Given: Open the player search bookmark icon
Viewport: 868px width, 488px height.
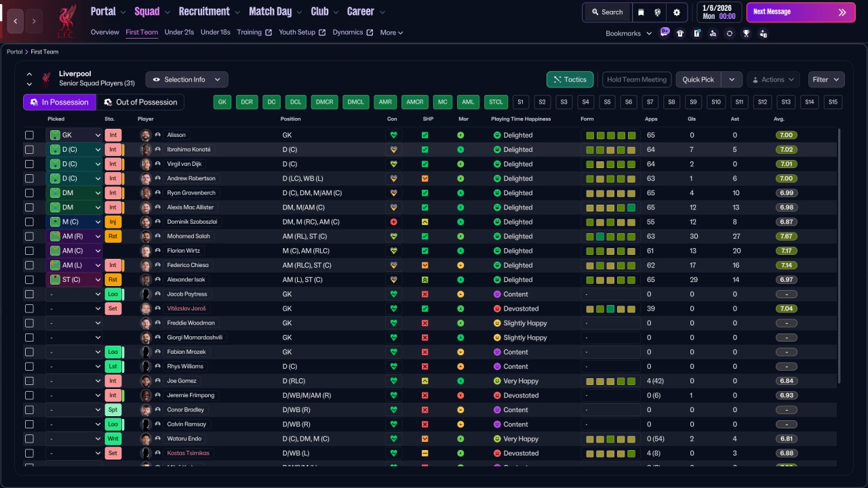Looking at the screenshot, I should click(x=713, y=33).
